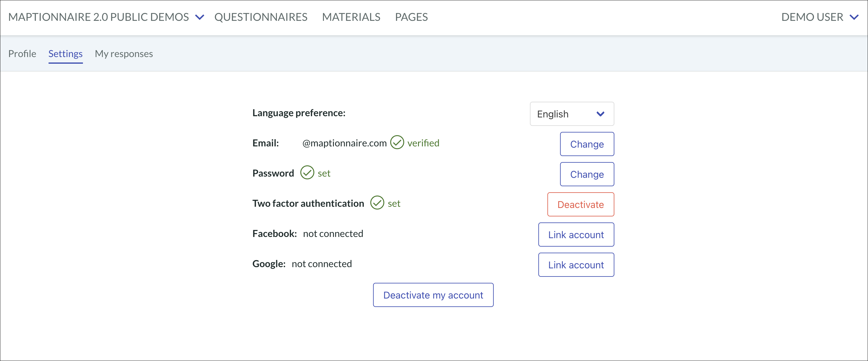Viewport: 868px width, 361px height.
Task: Open the English language preference dropdown
Action: 572,114
